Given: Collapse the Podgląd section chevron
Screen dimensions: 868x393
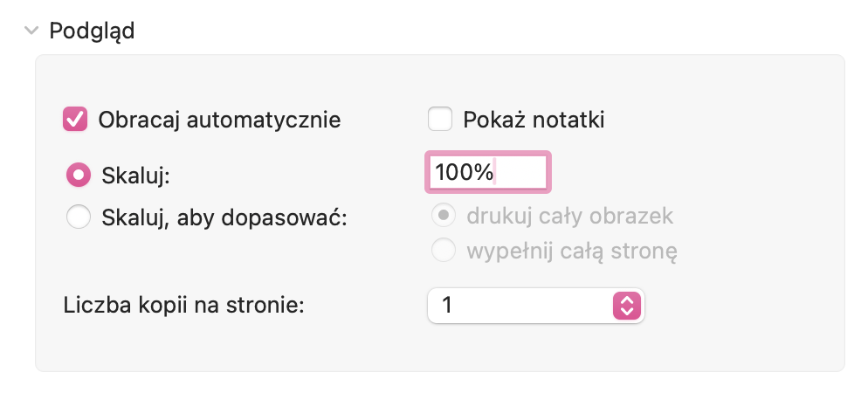Looking at the screenshot, I should tap(32, 31).
